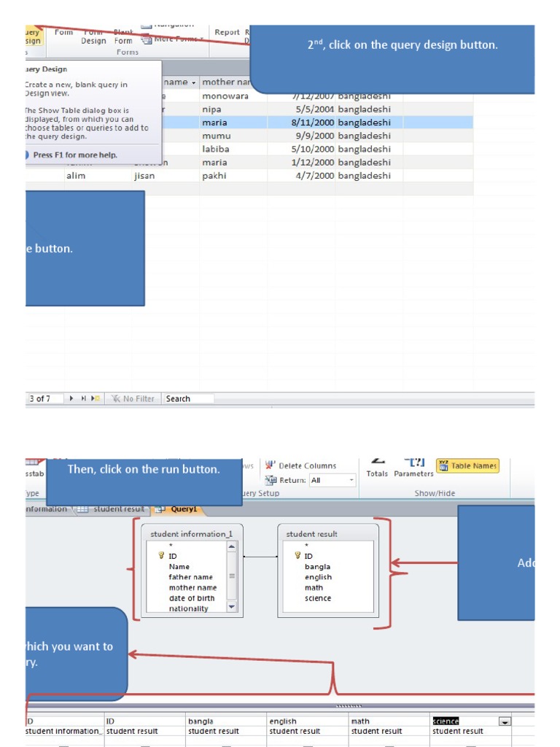Viewport: 560px width, 747px height.
Task: Open the dropdown on the science grid field
Action: [x=505, y=721]
